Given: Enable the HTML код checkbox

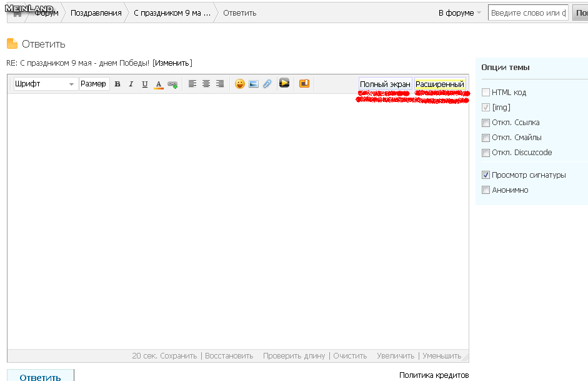Looking at the screenshot, I should (x=486, y=93).
